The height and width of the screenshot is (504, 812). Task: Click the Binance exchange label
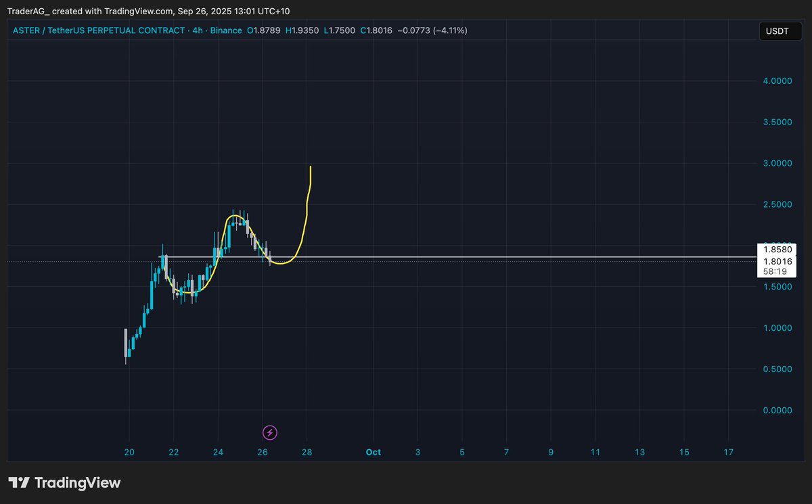click(226, 30)
